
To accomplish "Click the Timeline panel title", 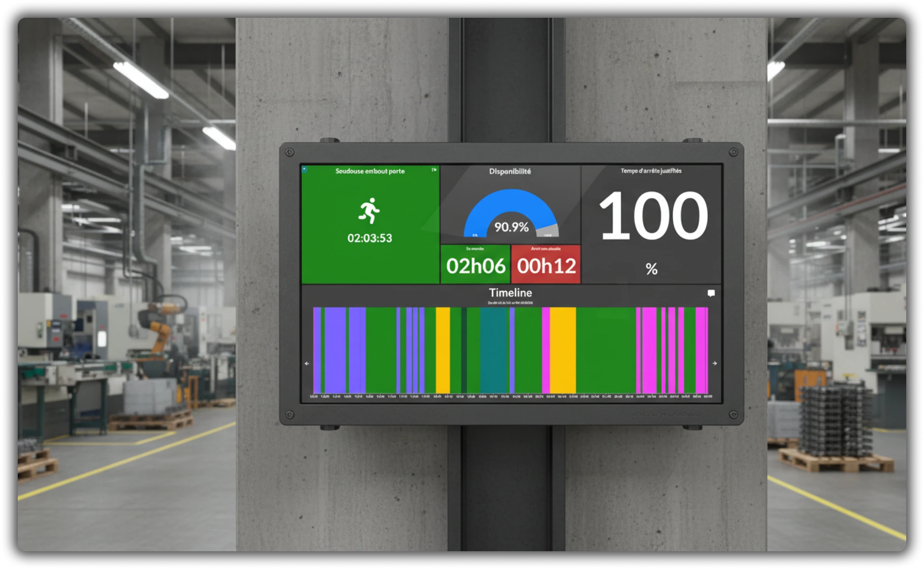I will point(510,293).
